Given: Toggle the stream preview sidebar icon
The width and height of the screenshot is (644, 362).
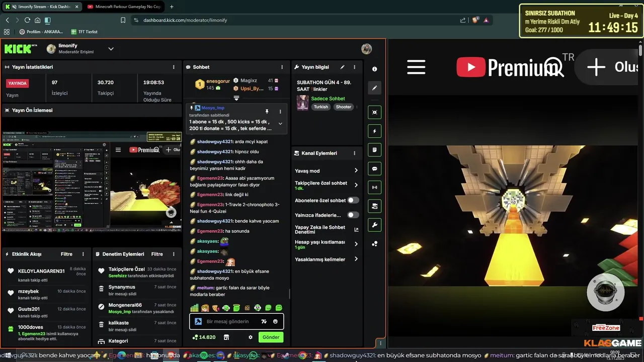Looking at the screenshot, I should (374, 113).
